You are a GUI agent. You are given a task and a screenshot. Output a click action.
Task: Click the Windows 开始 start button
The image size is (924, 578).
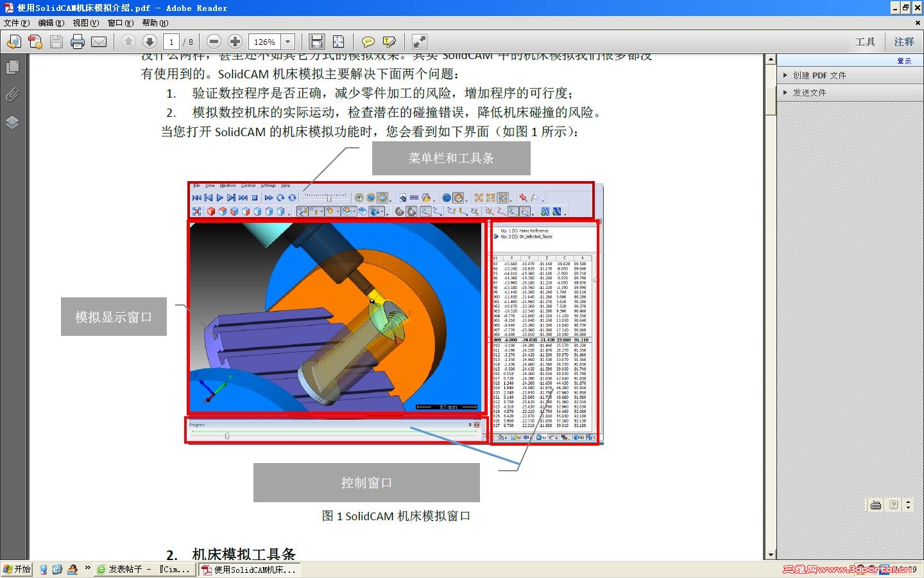tap(17, 570)
